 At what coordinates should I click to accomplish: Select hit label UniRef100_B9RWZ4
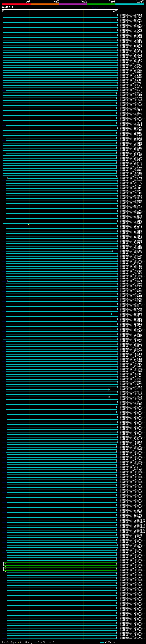click(x=131, y=281)
